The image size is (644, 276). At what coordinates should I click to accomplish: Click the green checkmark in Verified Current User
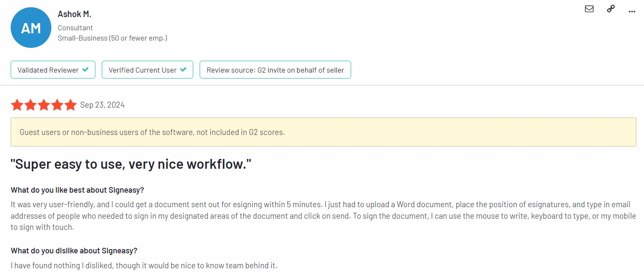pyautogui.click(x=183, y=69)
